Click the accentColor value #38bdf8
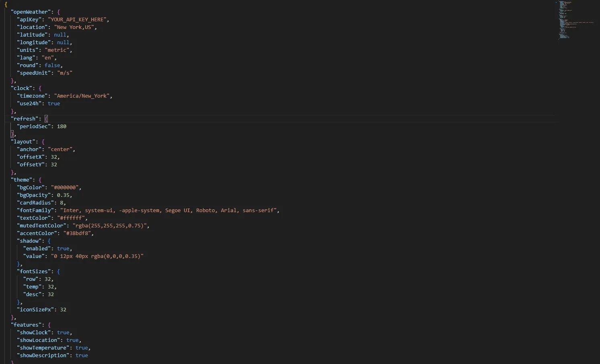This screenshot has height=364, width=600. (77, 233)
